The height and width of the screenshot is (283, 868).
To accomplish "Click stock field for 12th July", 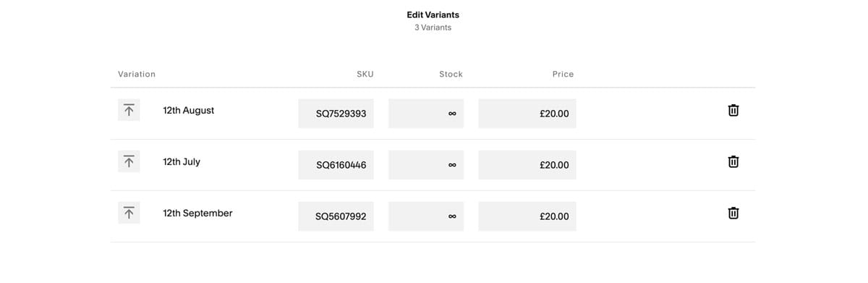I will click(426, 165).
